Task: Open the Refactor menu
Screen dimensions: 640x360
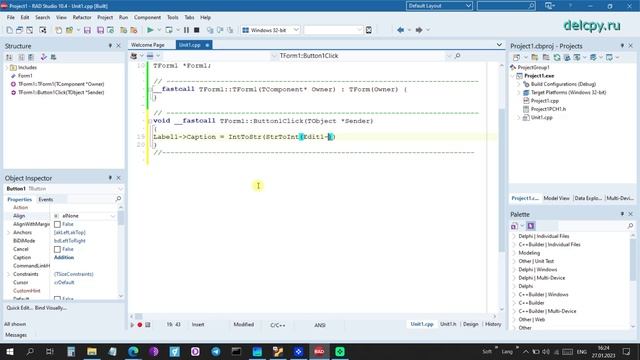Action: (82, 18)
